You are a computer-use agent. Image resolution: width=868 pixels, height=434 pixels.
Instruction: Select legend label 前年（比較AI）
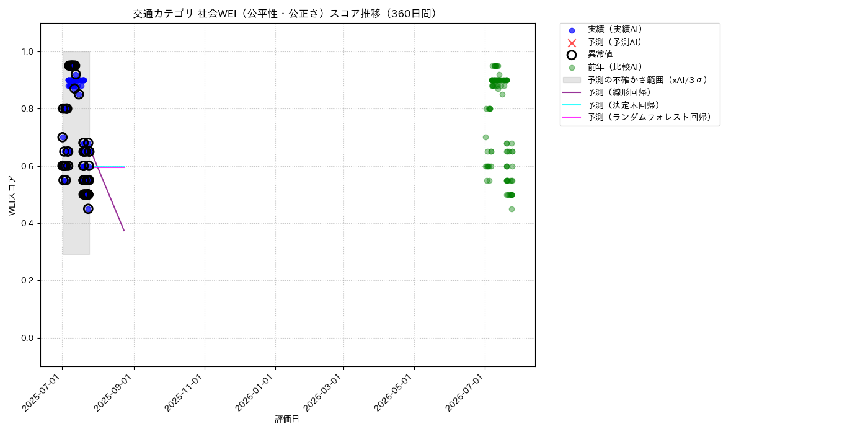point(615,67)
